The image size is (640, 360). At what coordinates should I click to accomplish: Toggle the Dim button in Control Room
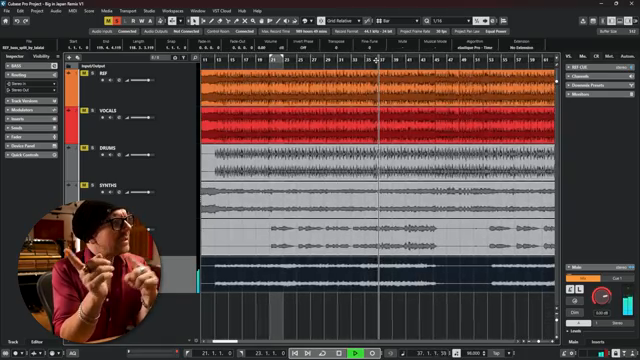click(x=575, y=313)
